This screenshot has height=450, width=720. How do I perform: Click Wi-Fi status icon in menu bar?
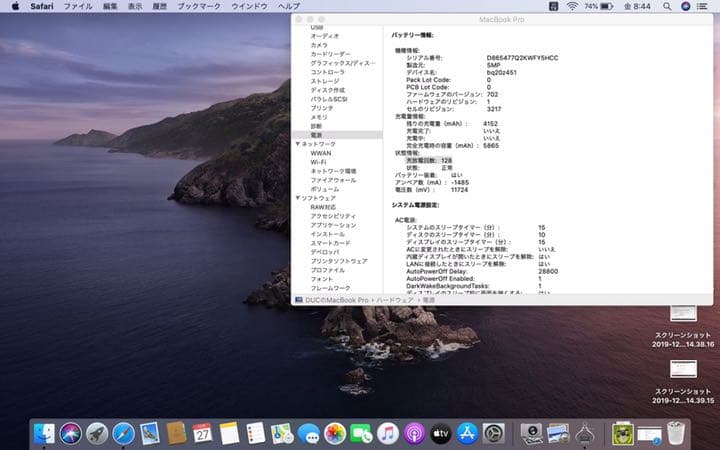pos(572,6)
